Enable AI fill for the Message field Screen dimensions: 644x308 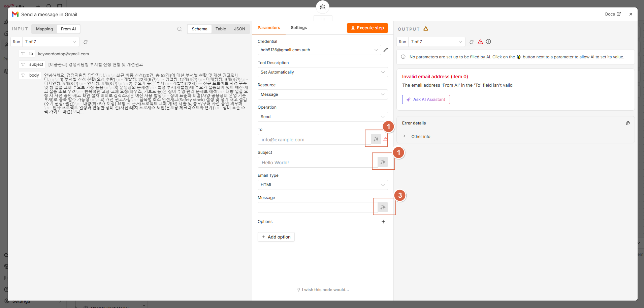(x=383, y=207)
